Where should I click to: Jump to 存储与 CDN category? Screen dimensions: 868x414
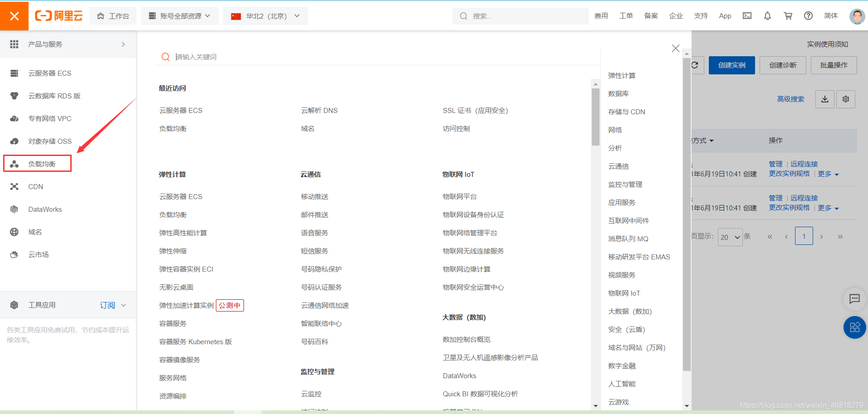pos(627,112)
